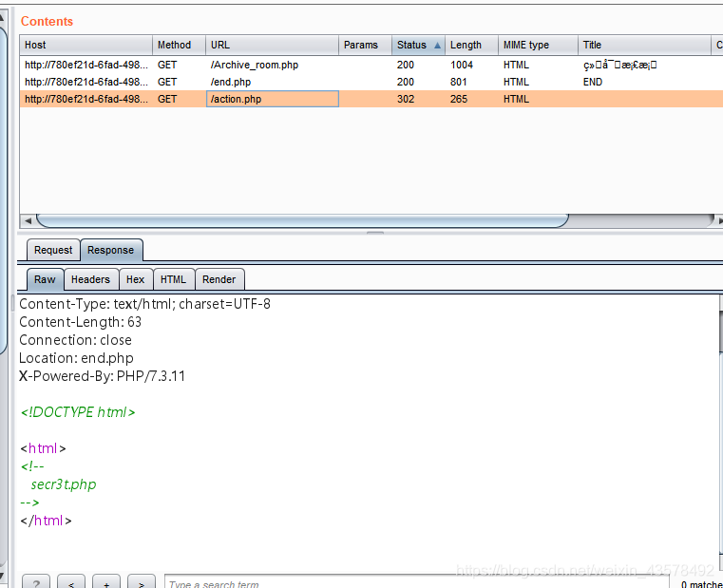Sort by the Method column header
Screen dimensions: 723x588
[179, 46]
